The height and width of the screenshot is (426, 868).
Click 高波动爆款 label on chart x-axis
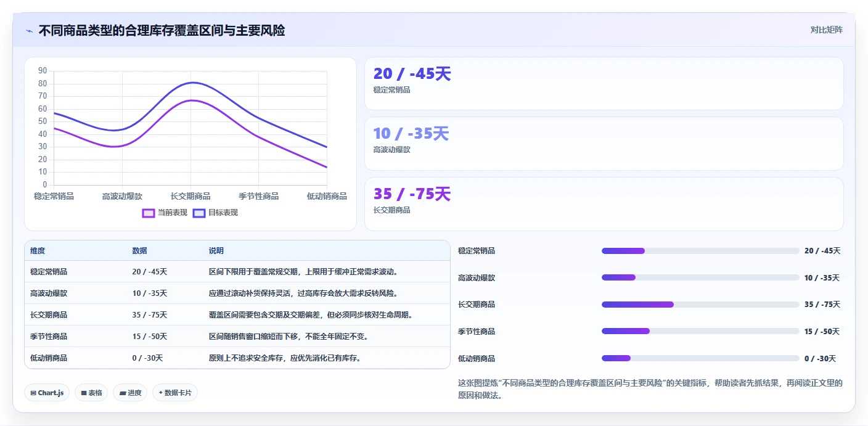(x=122, y=196)
